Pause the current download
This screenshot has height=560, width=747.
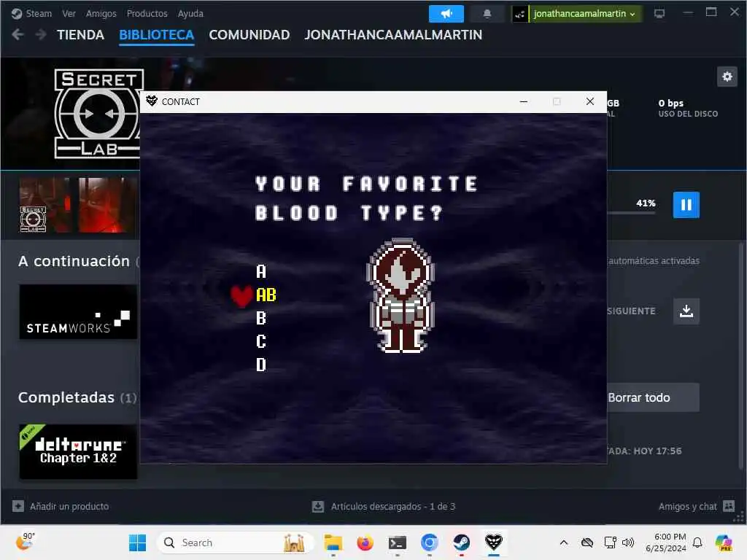pyautogui.click(x=686, y=205)
